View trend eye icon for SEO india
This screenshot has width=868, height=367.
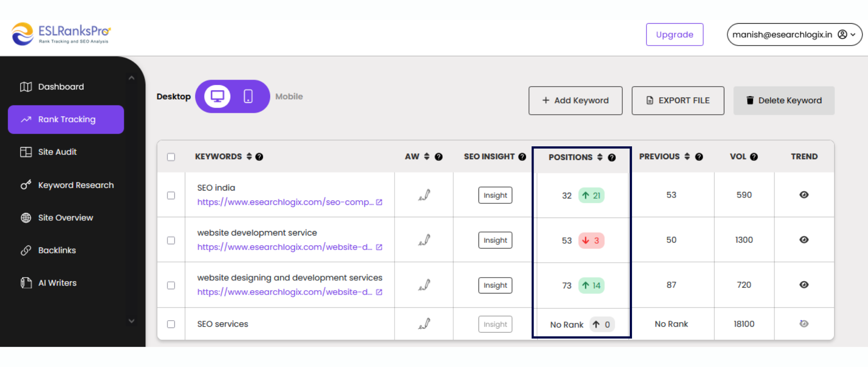coord(804,195)
